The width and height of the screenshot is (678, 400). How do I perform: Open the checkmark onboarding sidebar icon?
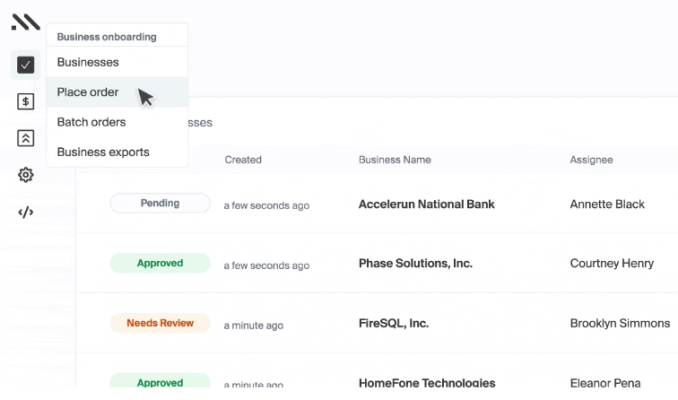(x=26, y=65)
